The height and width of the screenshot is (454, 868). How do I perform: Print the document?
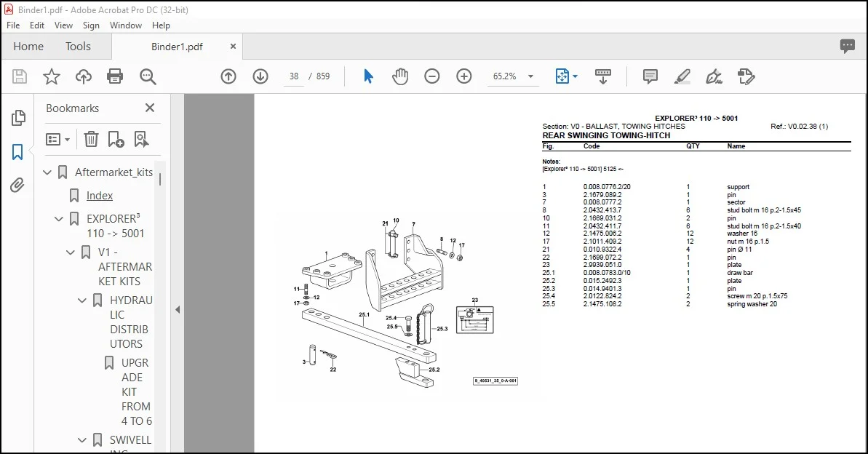pyautogui.click(x=115, y=76)
